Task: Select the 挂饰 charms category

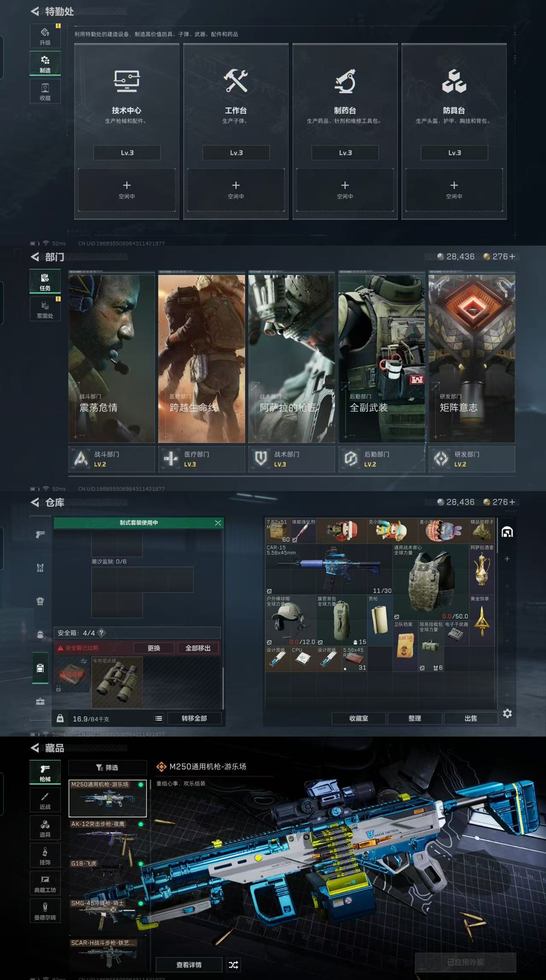Action: click(x=45, y=855)
